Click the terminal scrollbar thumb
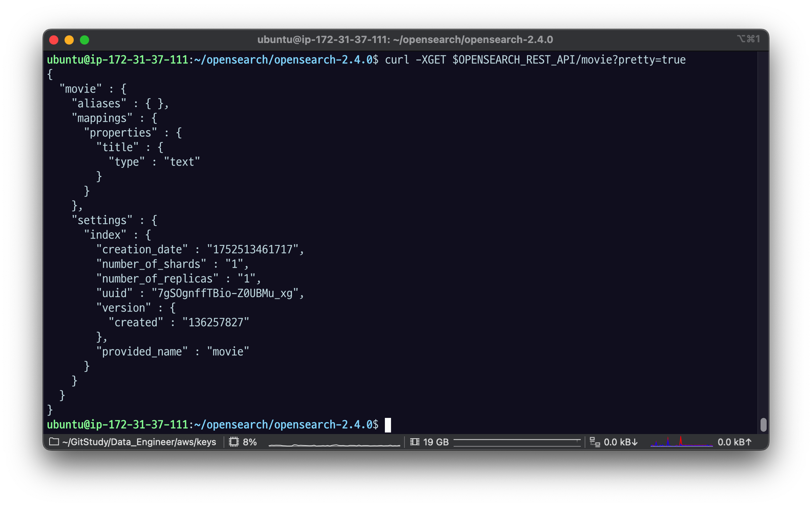This screenshot has height=507, width=812. point(763,424)
